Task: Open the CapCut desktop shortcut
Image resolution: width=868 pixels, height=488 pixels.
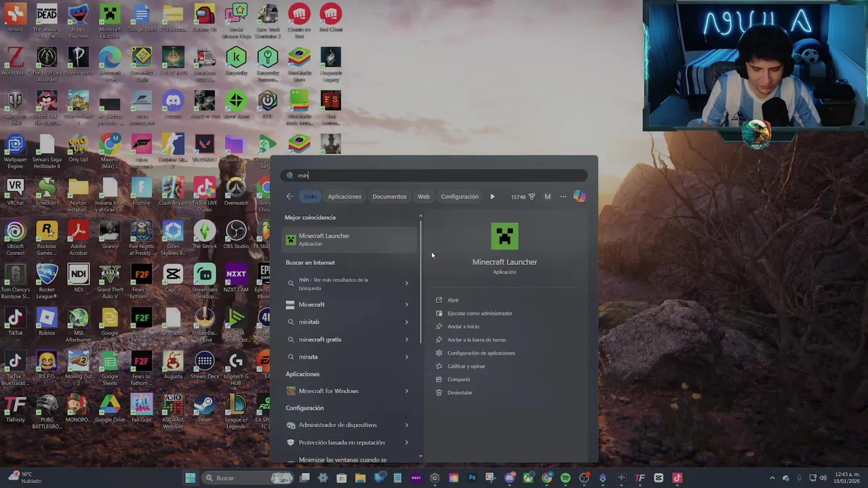Action: coord(173,279)
